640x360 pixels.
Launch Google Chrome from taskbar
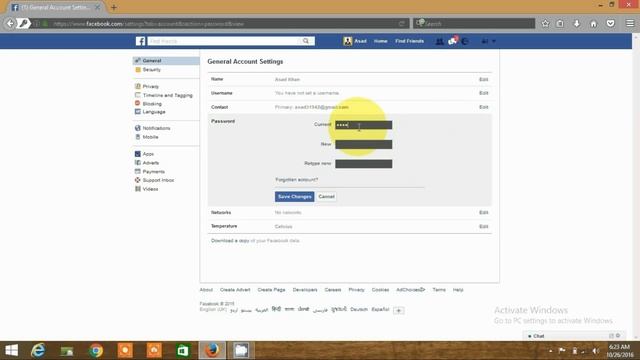click(96, 351)
